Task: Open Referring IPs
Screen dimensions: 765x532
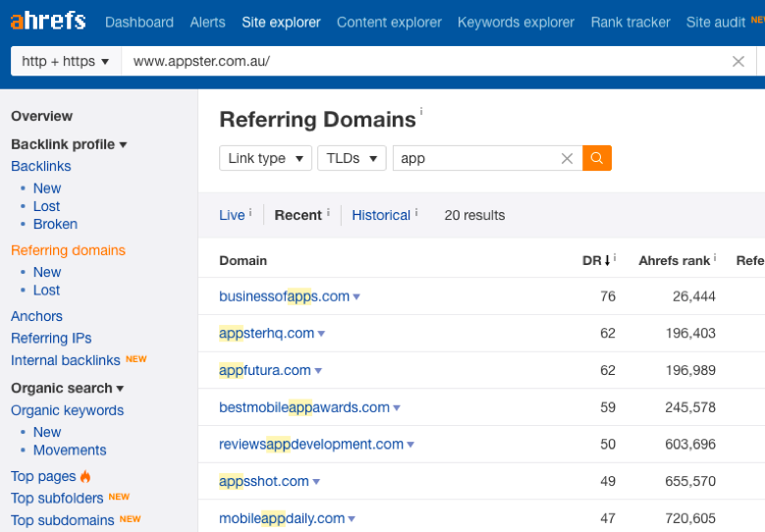Action: pyautogui.click(x=51, y=338)
